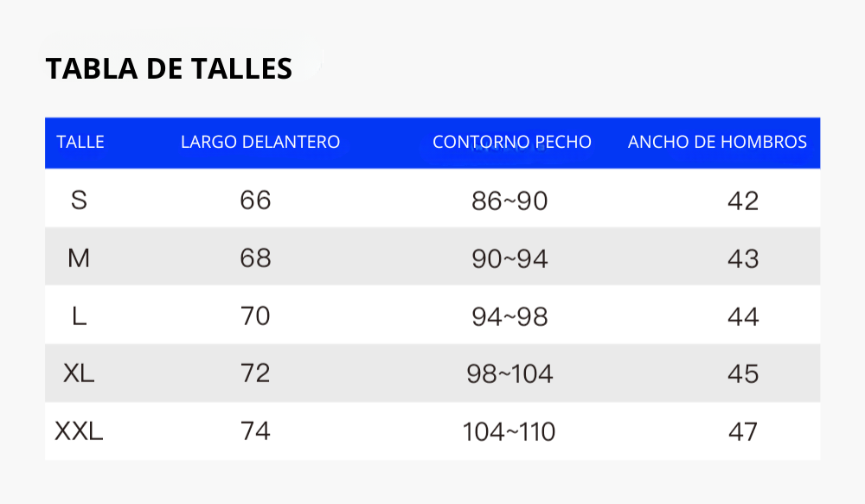Click the TALLE column header

click(x=80, y=142)
